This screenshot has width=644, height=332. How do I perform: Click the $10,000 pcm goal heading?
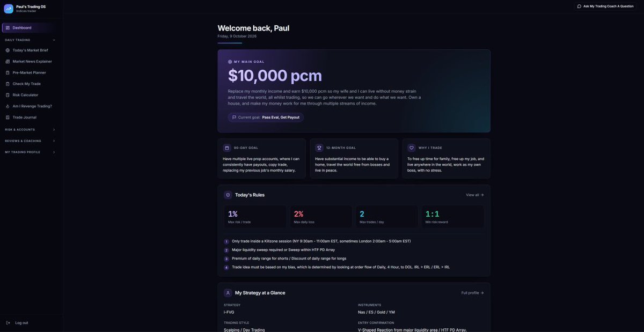pos(275,76)
